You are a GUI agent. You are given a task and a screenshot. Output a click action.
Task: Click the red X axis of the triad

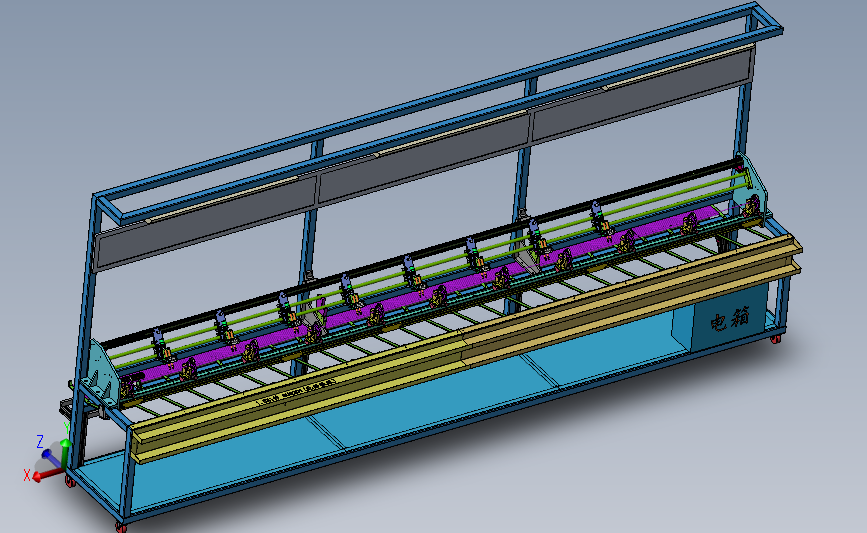coord(48,474)
